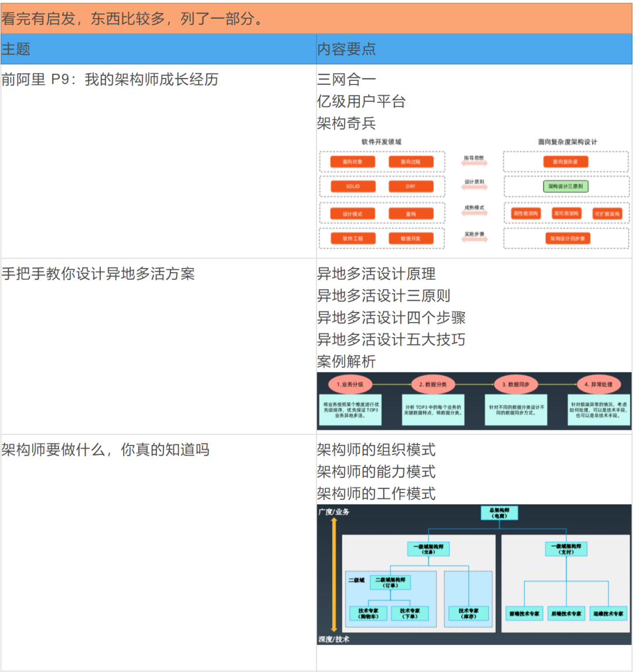Click the orange '架构设计四步骤' box
This screenshot has width=633, height=672.
(567, 238)
